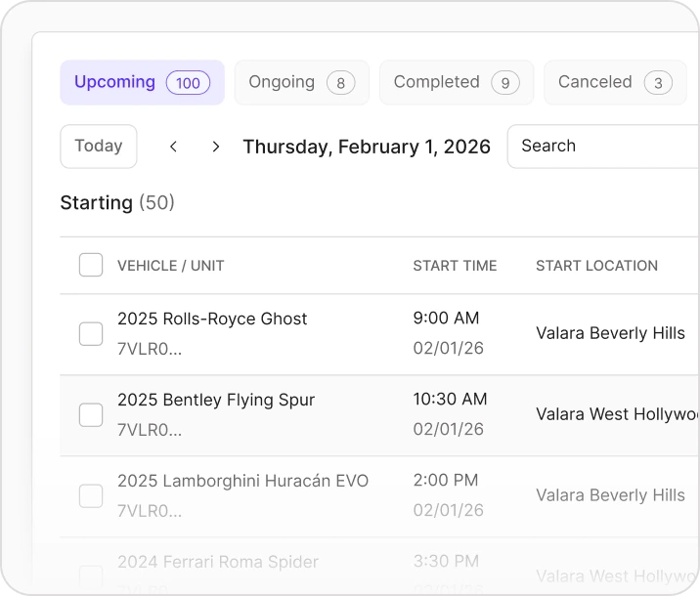Click Valara Beverly Hills in the Rolls-Royce row
The width and height of the screenshot is (700, 596).
coord(610,333)
